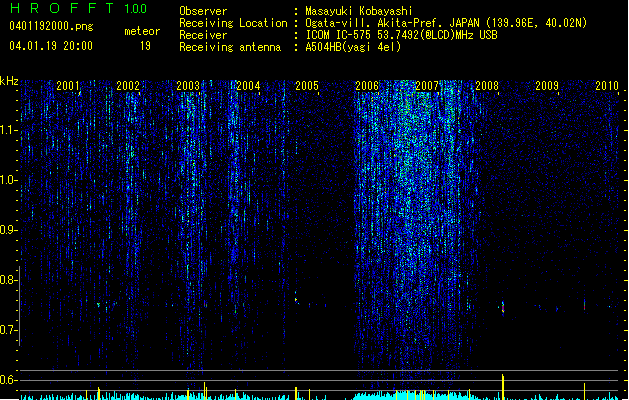Click the HROFFT 1.0.0 title text
This screenshot has height=400, width=629.
(78, 8)
